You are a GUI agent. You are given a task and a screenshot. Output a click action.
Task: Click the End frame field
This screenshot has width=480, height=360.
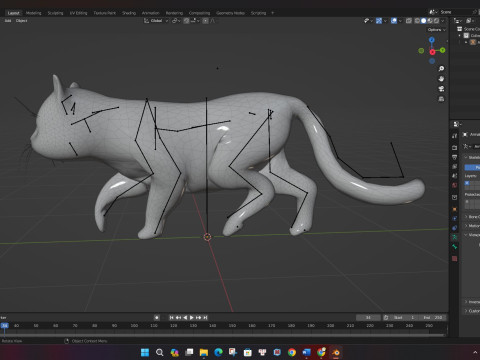[432, 318]
